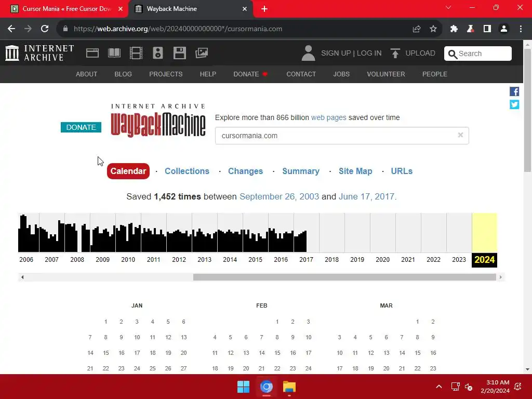Share page on Twitter
Screen dimensions: 532x399
(x=514, y=104)
